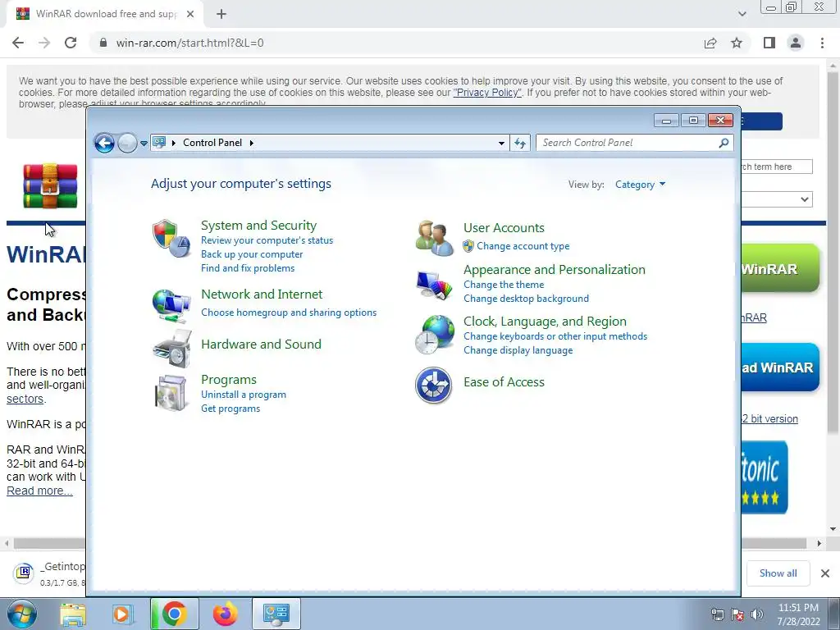
Task: Click Control Panel forward arrow button
Action: pos(127,143)
